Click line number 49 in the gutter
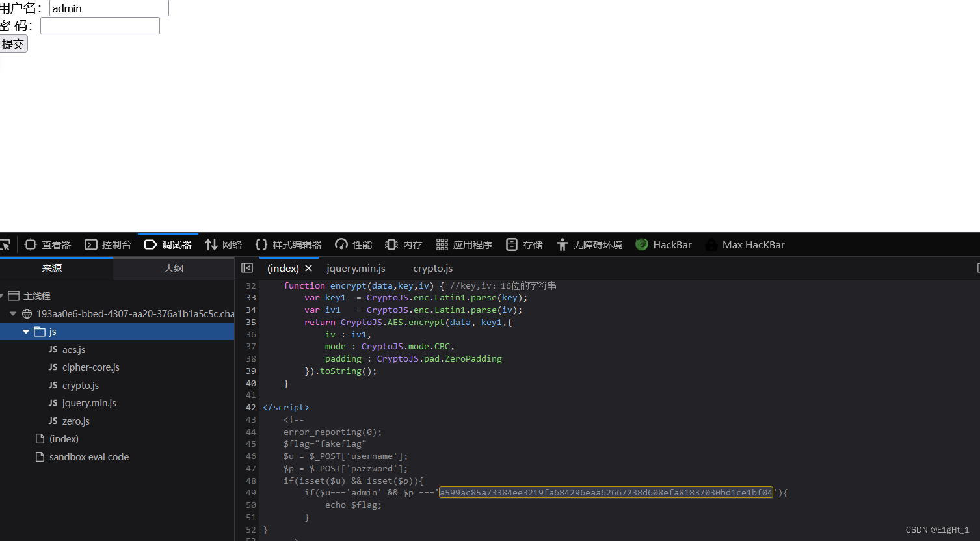 click(251, 492)
